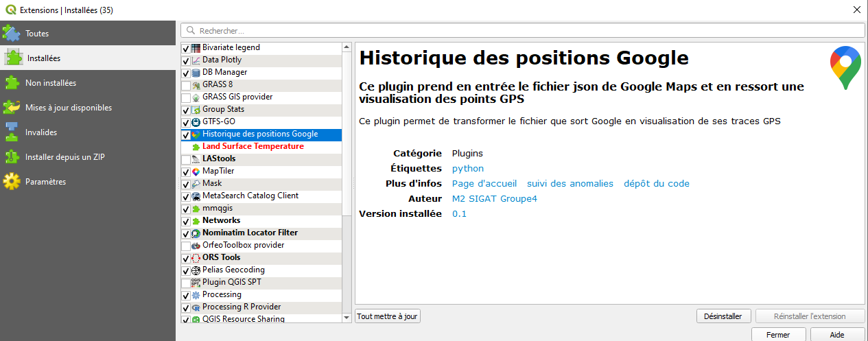Select the MetaSearch Catalog Client row
Screen dimensions: 868x341
pyautogui.click(x=261, y=196)
